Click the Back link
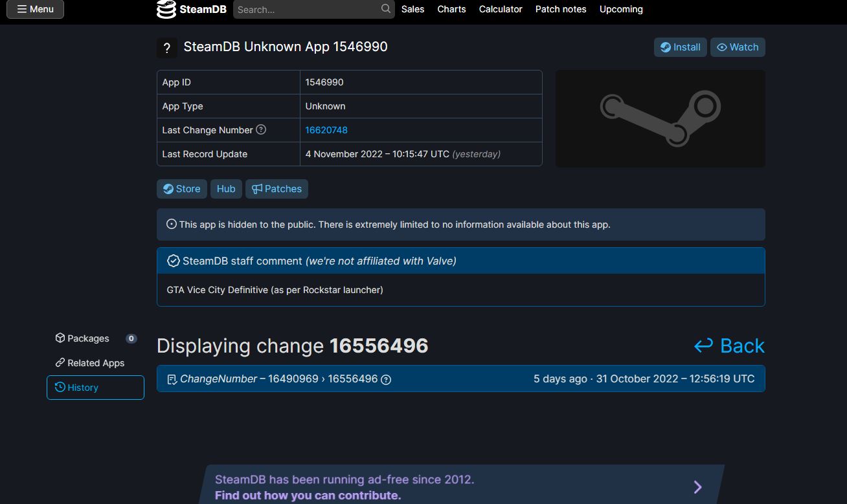Image resolution: width=847 pixels, height=504 pixels. (730, 346)
